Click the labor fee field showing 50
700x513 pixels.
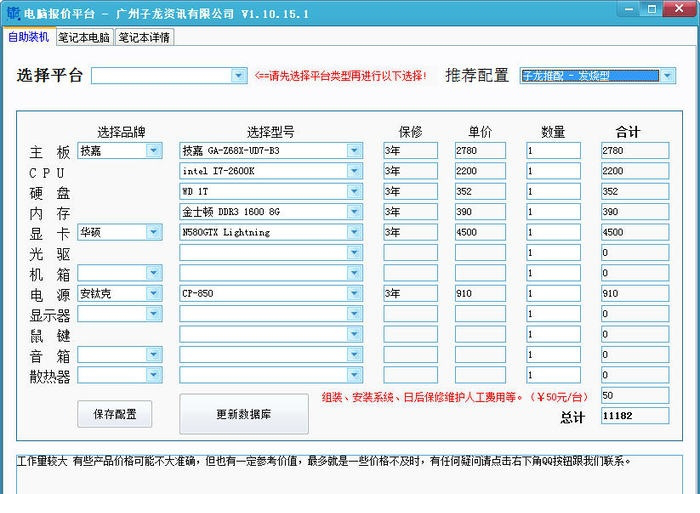coord(635,396)
